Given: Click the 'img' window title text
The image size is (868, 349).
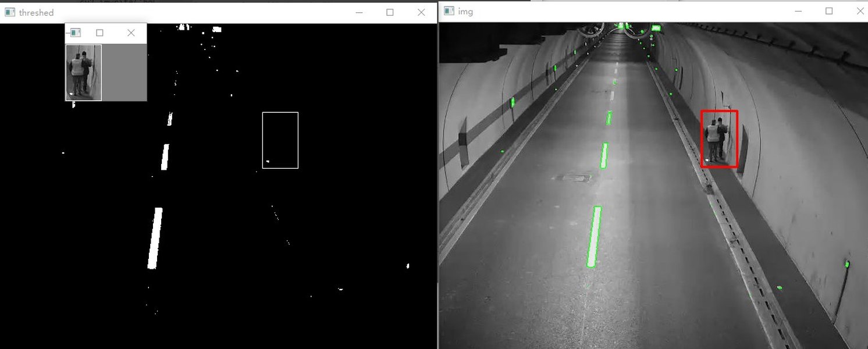Looking at the screenshot, I should (465, 11).
